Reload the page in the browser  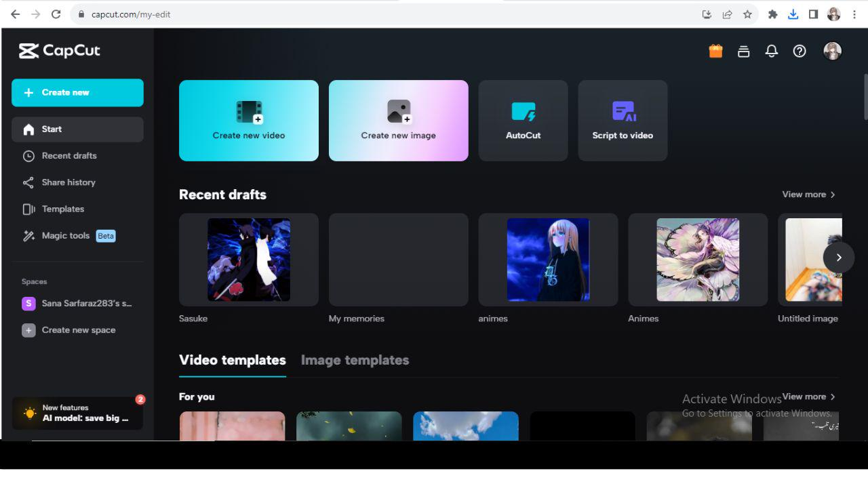pos(56,14)
